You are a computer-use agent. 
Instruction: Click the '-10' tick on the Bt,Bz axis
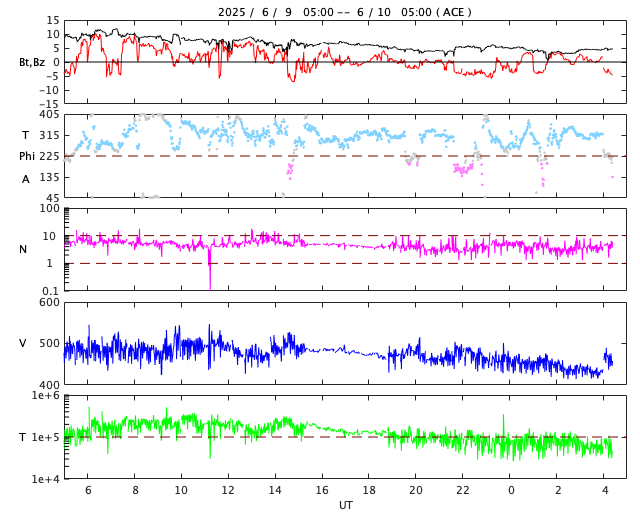(49, 90)
